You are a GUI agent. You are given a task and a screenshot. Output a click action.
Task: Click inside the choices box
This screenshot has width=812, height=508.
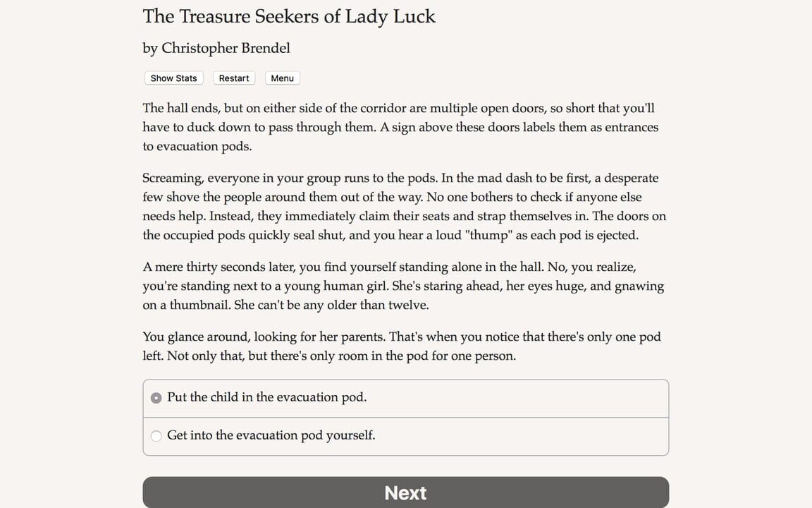pos(405,416)
